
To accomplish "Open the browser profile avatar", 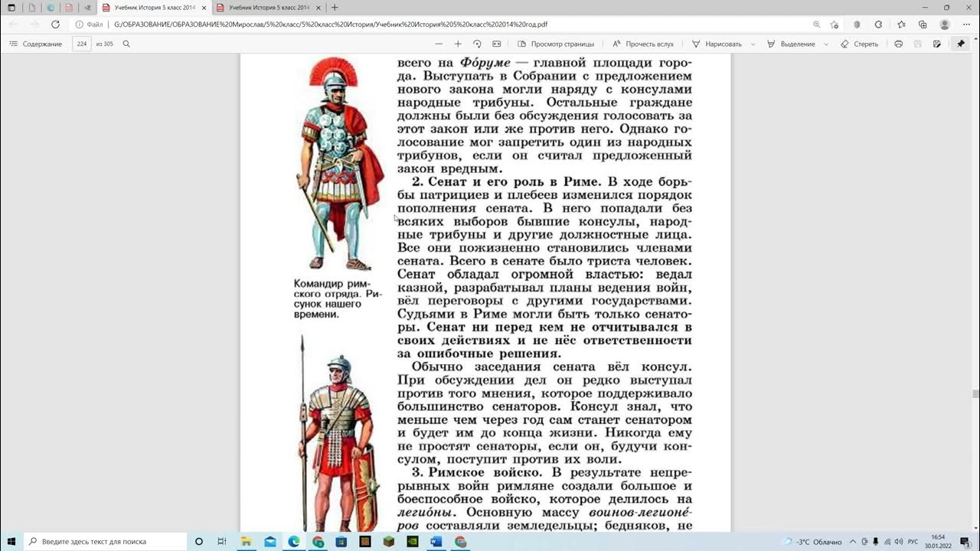I will [945, 24].
